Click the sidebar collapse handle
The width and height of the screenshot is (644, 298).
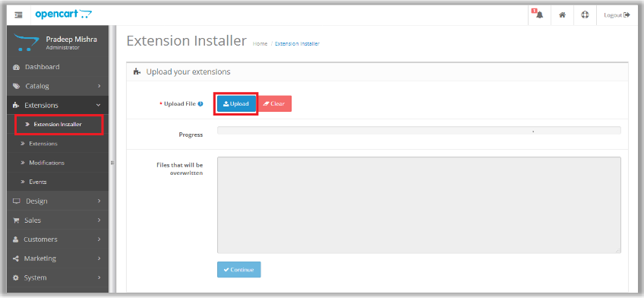pos(112,163)
